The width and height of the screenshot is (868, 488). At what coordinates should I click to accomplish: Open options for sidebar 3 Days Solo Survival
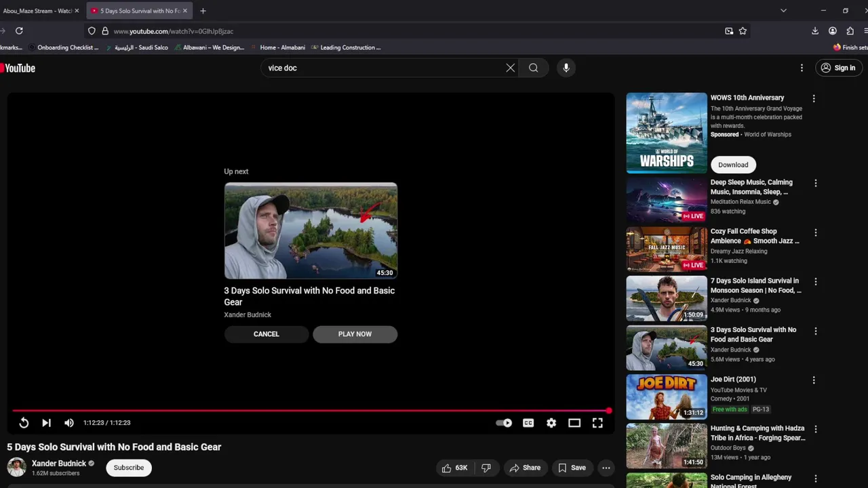(815, 331)
